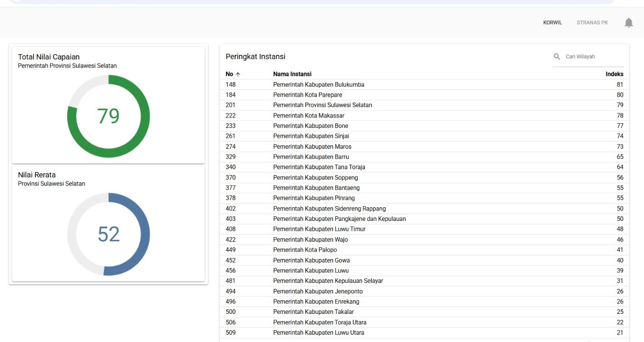Click the Total Nilai Capaian card title
The width and height of the screenshot is (644, 342).
click(x=49, y=57)
